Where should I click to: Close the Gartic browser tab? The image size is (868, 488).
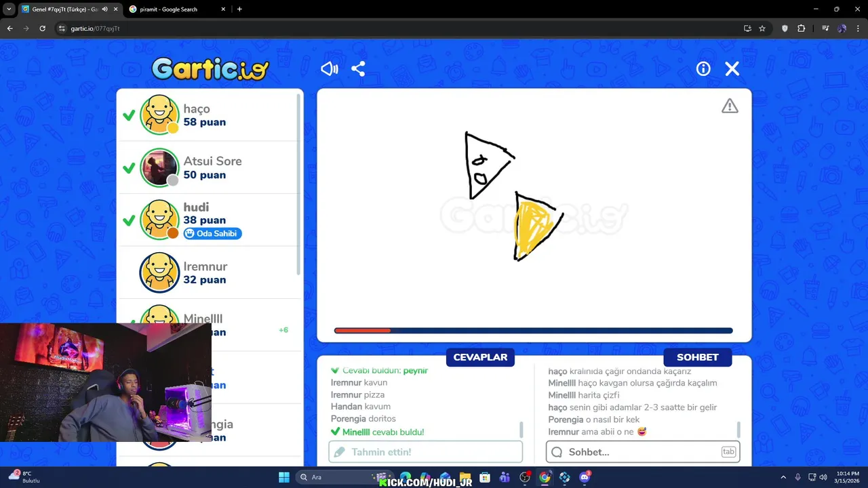(x=115, y=9)
